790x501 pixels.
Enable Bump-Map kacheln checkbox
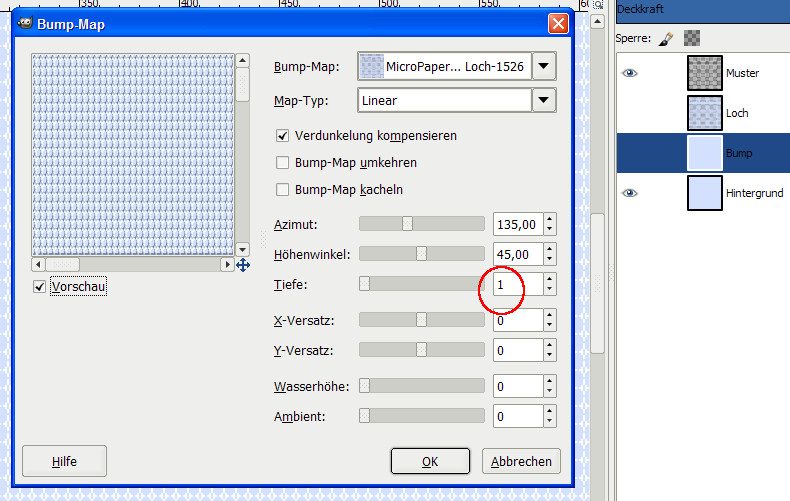pyautogui.click(x=282, y=189)
